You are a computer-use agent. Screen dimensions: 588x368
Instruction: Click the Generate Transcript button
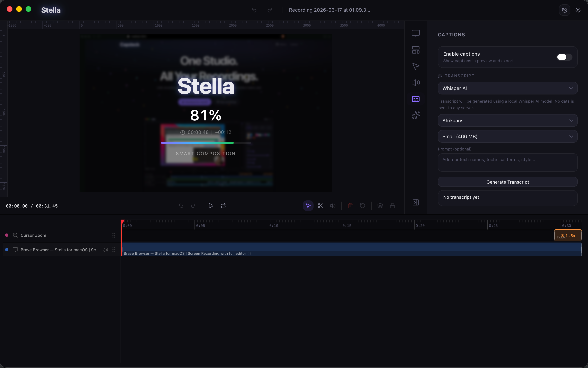[x=507, y=182]
